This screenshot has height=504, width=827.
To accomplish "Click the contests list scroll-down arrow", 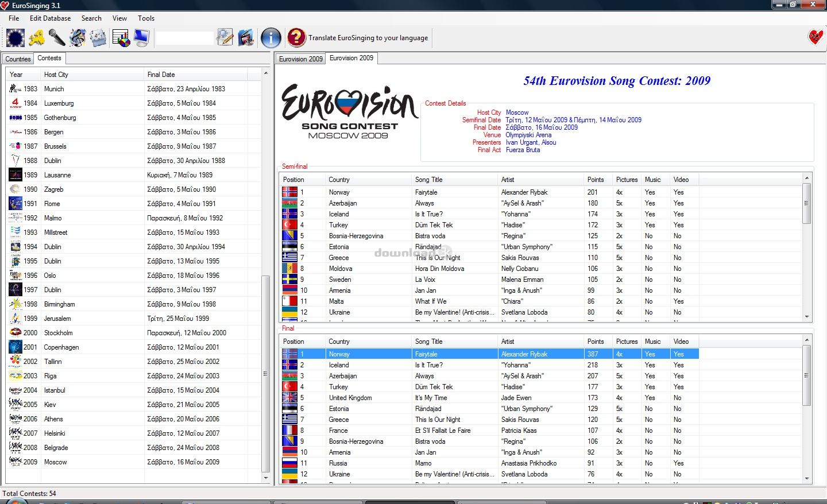I will [x=265, y=478].
